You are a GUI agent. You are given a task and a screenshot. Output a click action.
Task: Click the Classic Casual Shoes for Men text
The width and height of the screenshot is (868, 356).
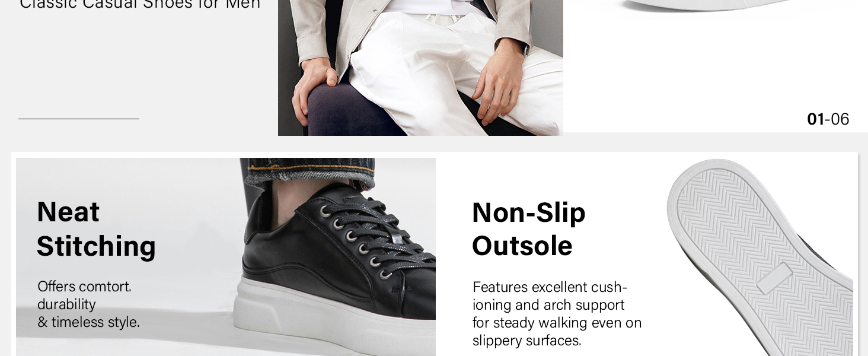[x=140, y=5]
